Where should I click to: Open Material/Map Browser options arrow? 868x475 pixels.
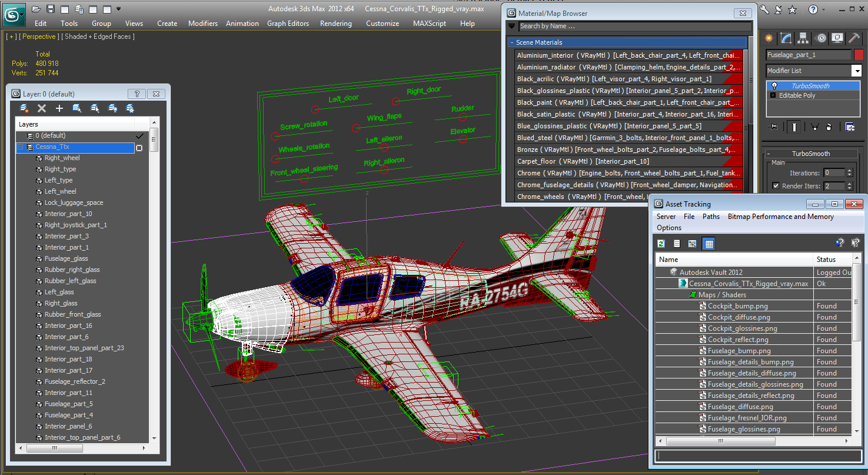click(511, 26)
